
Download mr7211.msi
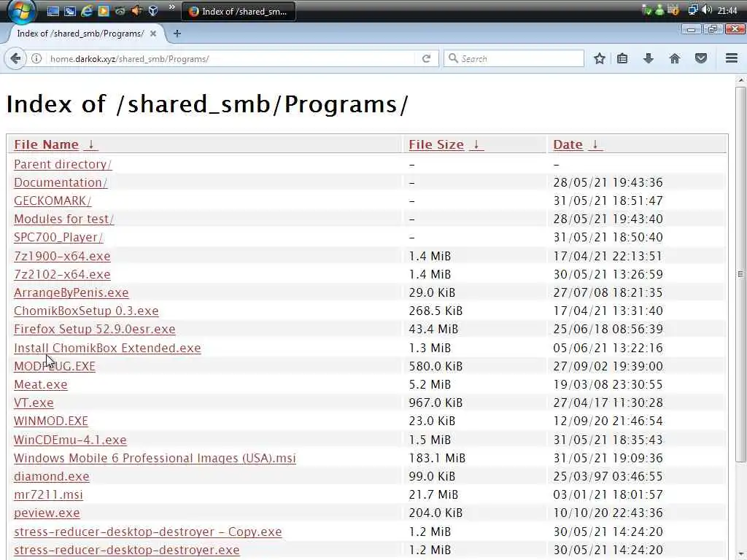pyautogui.click(x=48, y=495)
